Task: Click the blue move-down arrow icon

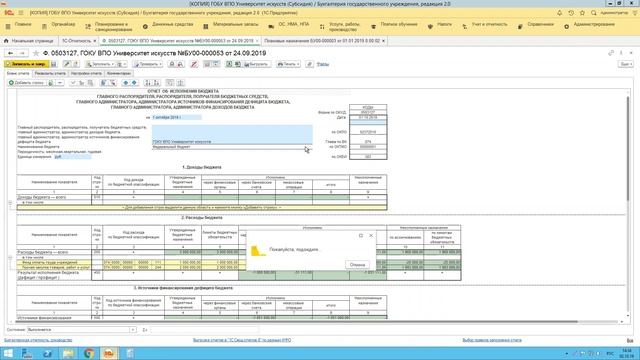Action: tap(134, 83)
